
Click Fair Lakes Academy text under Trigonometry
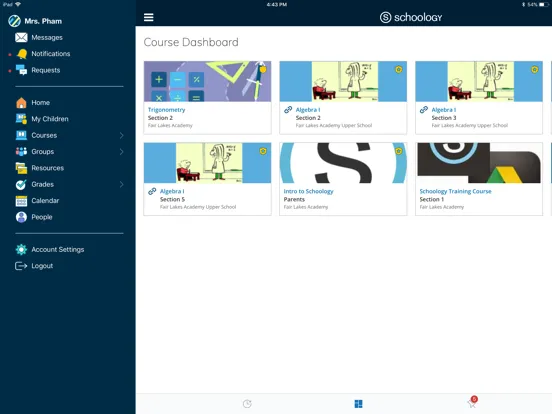(170, 126)
